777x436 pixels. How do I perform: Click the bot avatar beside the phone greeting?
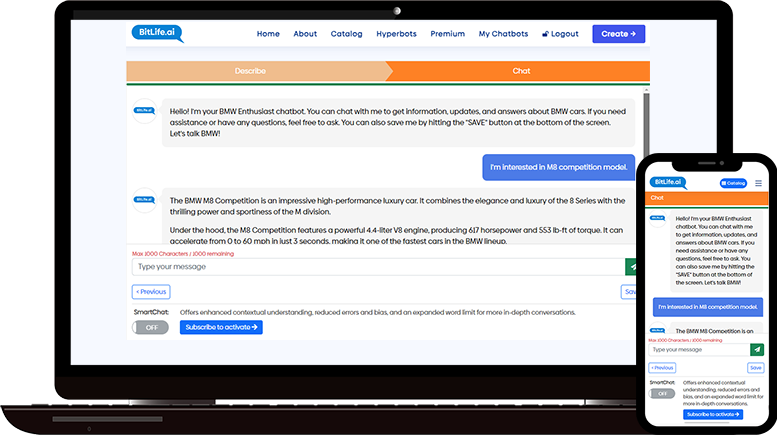pos(658,218)
